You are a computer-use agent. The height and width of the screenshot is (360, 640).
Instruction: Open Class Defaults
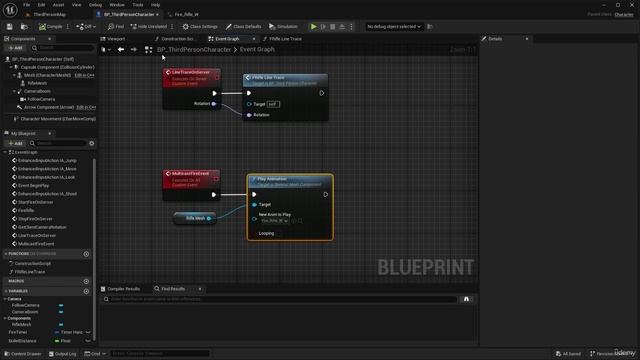pyautogui.click(x=244, y=27)
